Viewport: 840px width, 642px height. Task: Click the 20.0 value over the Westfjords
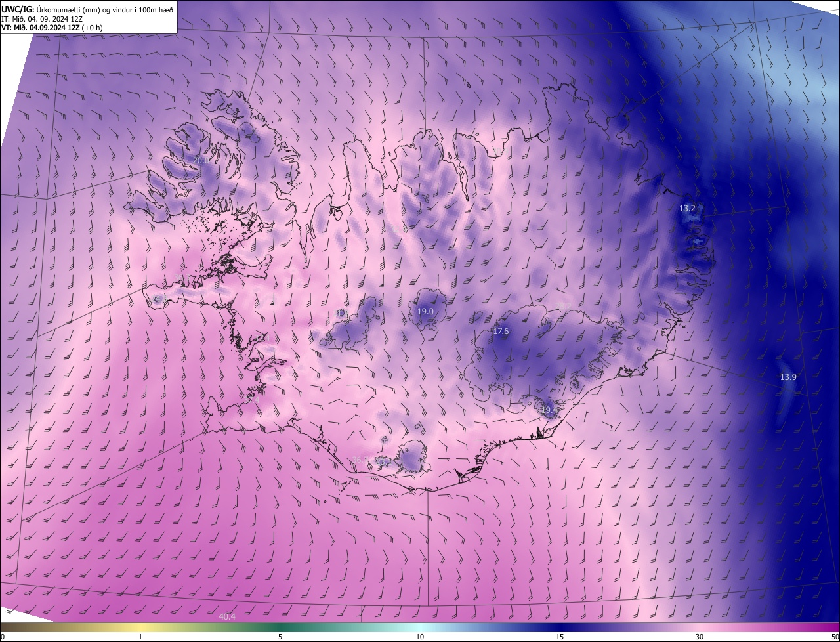[201, 160]
